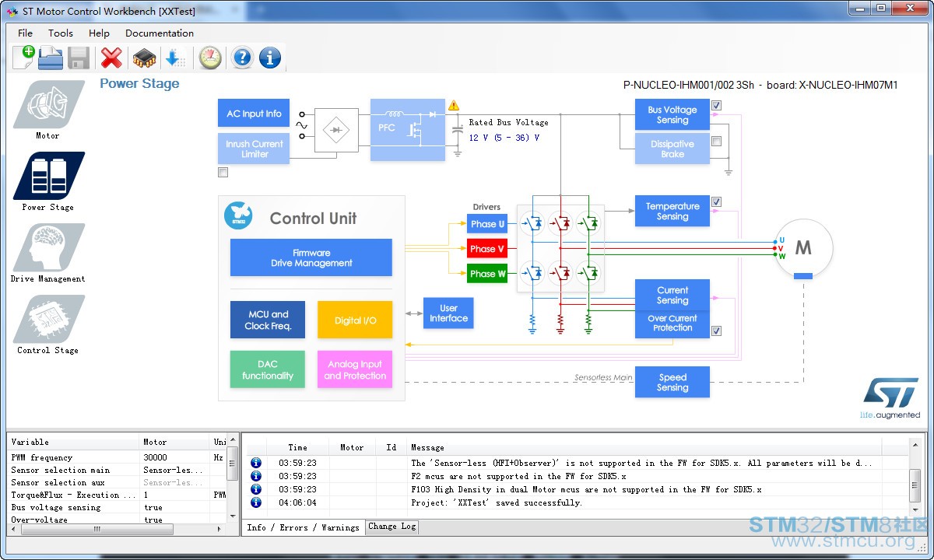934x560 pixels.
Task: Open the Temperature Sensing block
Action: [x=672, y=211]
